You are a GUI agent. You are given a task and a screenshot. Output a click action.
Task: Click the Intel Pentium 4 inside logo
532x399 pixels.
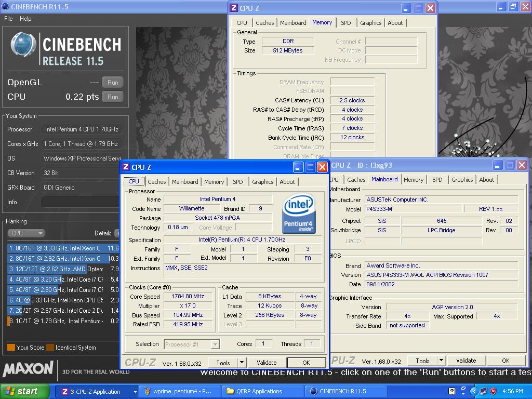[299, 214]
